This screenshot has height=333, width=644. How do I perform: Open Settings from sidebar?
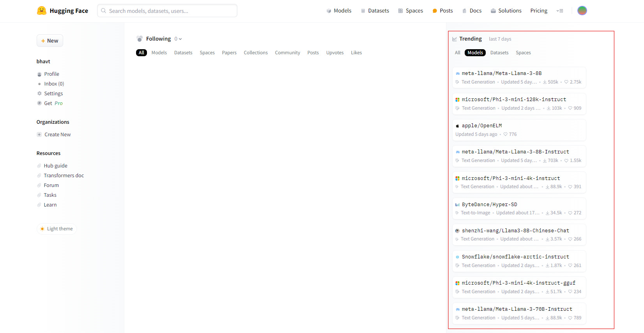click(50, 94)
